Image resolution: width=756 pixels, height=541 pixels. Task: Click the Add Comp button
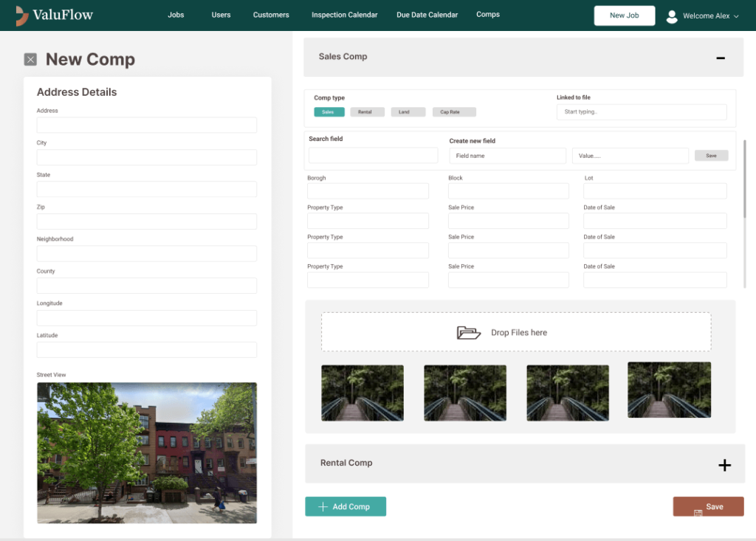345,506
